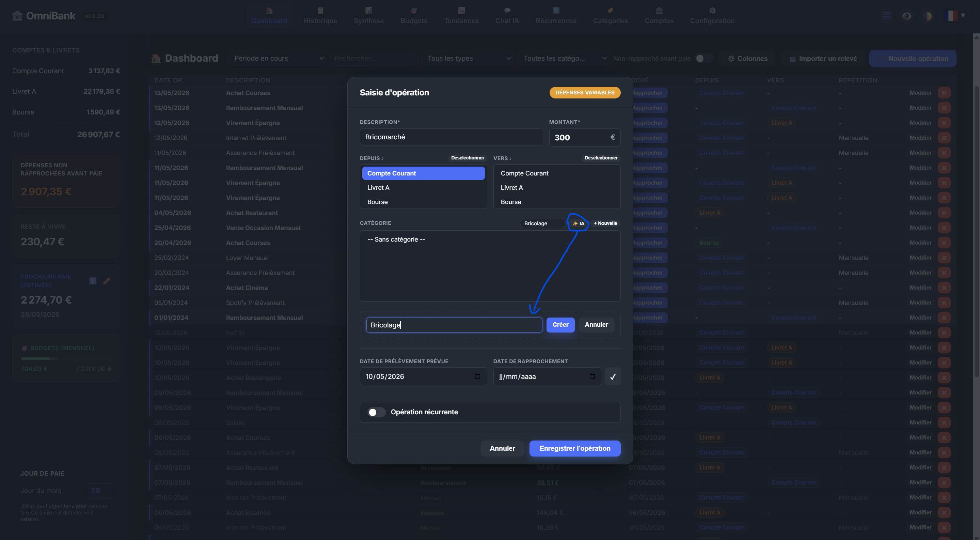Click Désélectionner above Depuis list
The width and height of the screenshot is (980, 540).
[467, 158]
